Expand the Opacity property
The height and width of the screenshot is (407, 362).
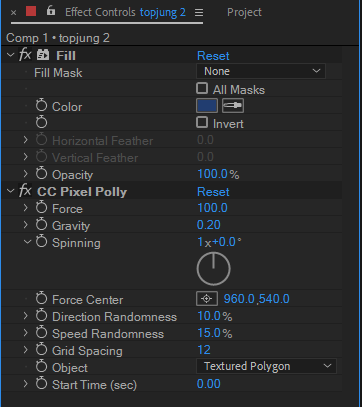click(x=26, y=174)
